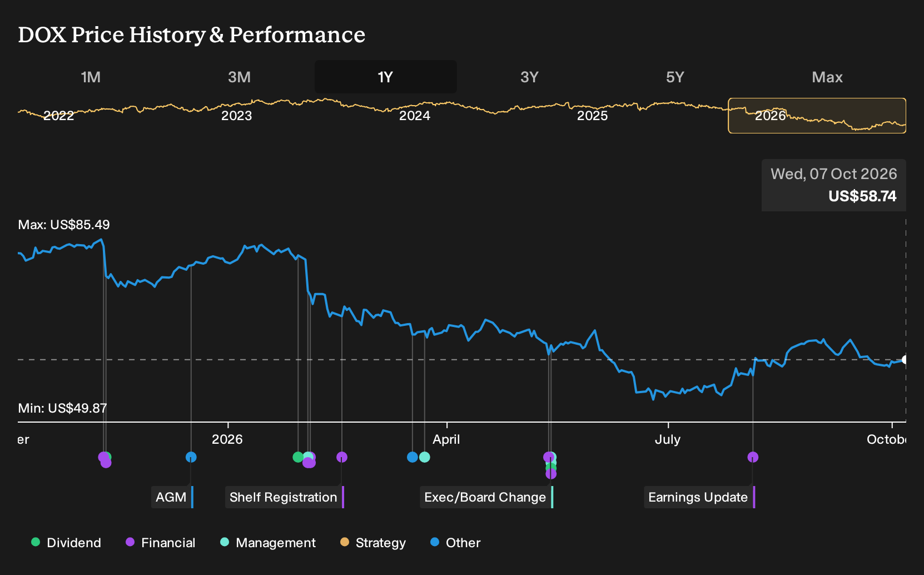Click the April axis label
924x575 pixels.
446,439
